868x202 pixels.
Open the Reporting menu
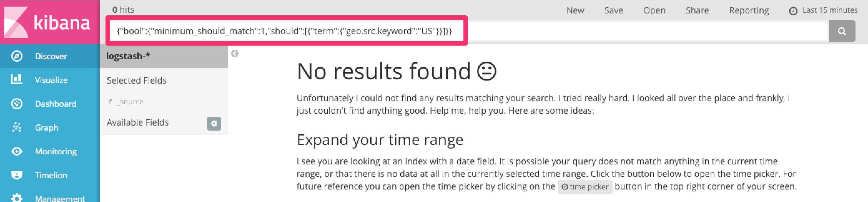pyautogui.click(x=749, y=10)
